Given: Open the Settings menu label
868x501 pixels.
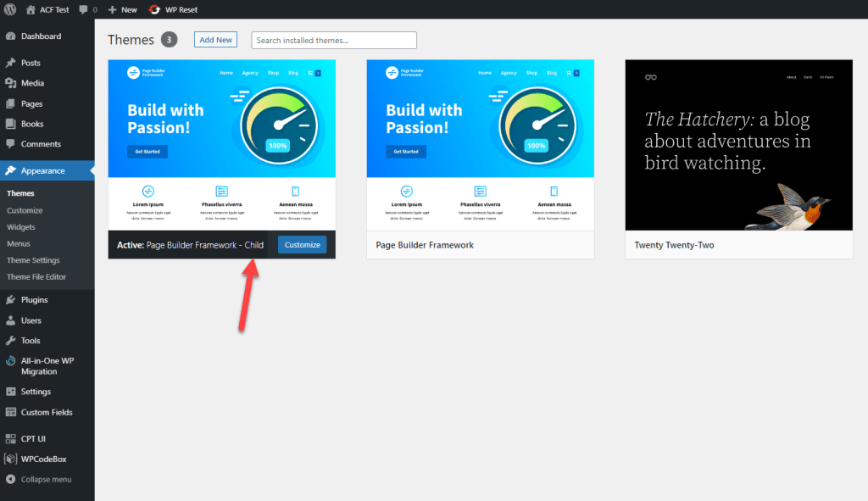Looking at the screenshot, I should click(36, 392).
